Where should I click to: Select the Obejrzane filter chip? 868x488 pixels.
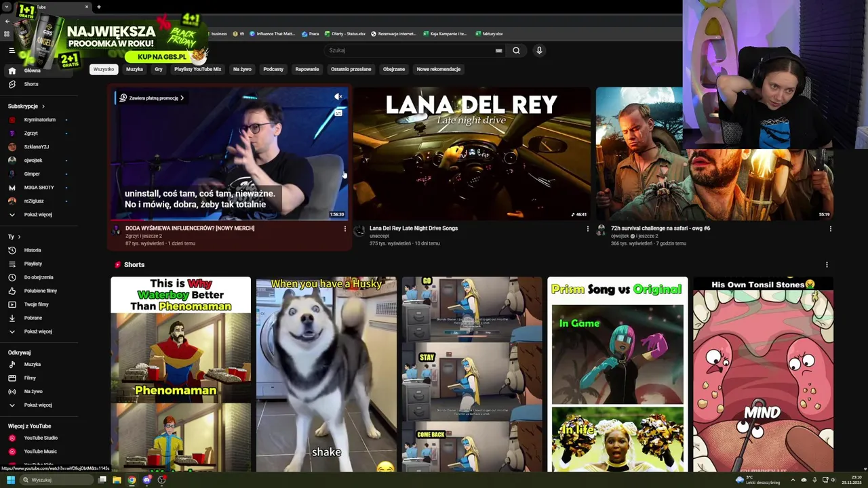pos(393,69)
